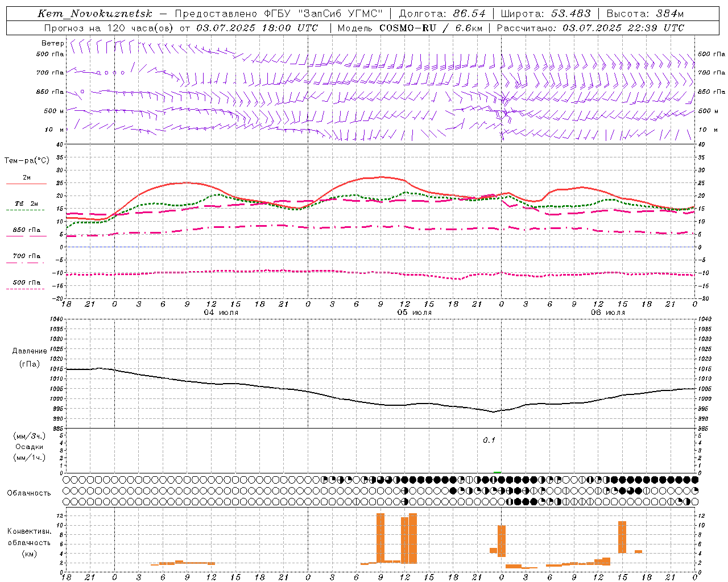Click the (мм/3ч.) precipitation unit label
Viewport: 728px width, 582px height.
point(29,436)
